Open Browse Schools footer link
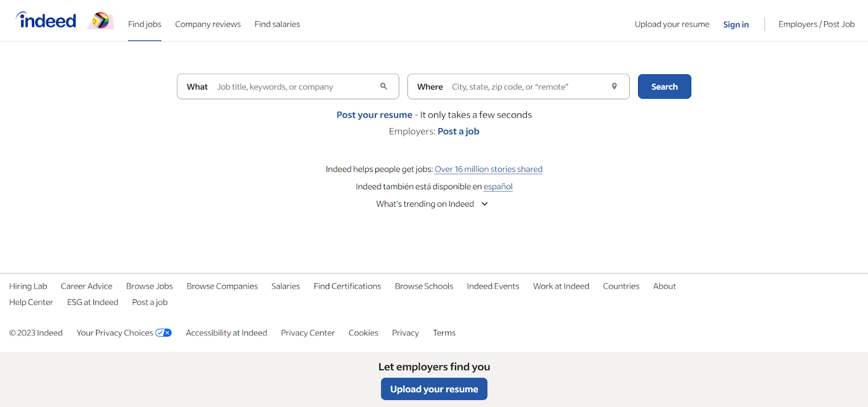The height and width of the screenshot is (407, 868). [424, 286]
